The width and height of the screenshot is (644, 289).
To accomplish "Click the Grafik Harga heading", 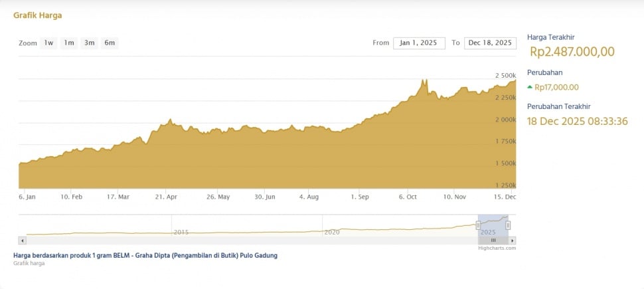I will point(38,15).
